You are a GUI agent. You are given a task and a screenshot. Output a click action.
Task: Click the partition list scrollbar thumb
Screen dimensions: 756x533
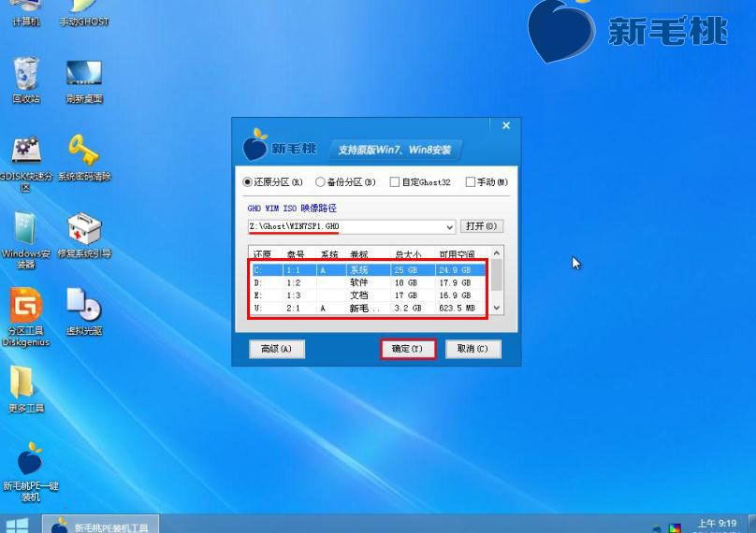[497, 275]
